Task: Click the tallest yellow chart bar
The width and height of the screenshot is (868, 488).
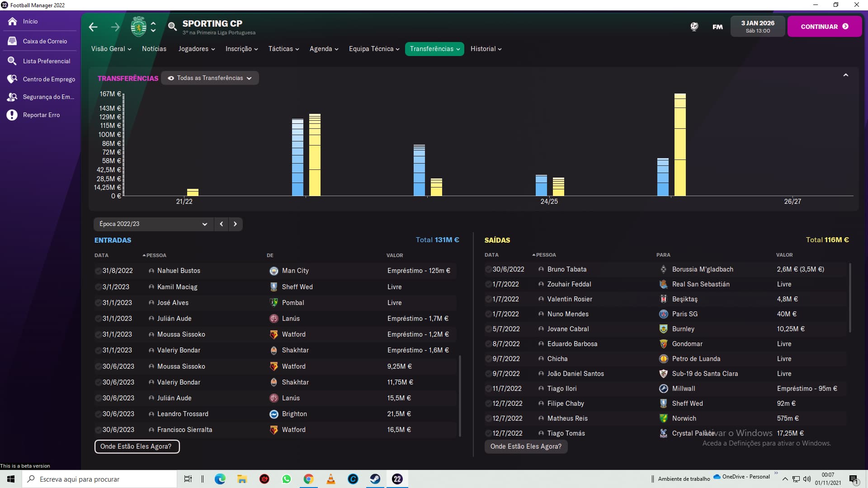Action: coord(680,145)
